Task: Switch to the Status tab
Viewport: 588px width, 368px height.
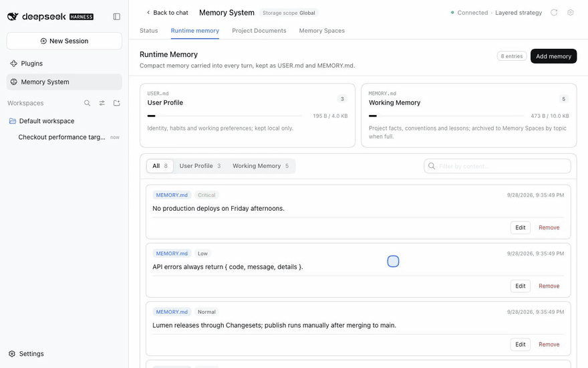Action: click(149, 31)
